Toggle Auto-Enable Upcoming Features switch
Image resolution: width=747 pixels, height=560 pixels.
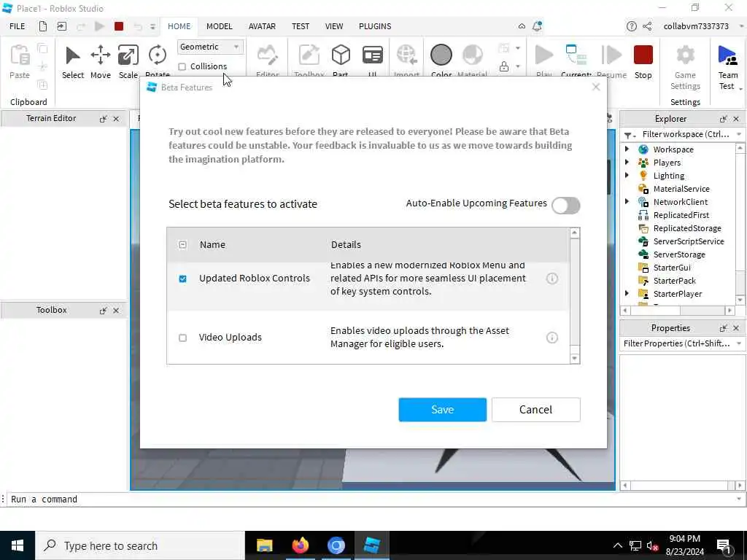pos(566,206)
